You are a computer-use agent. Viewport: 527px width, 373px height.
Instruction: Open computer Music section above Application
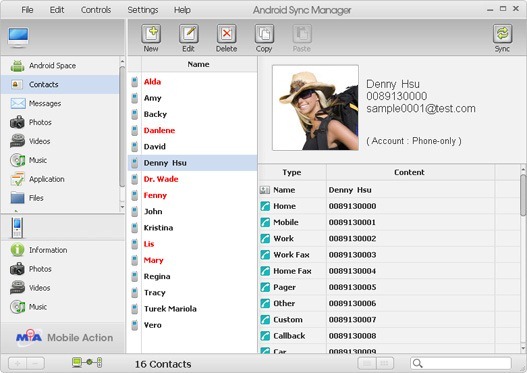(60, 160)
